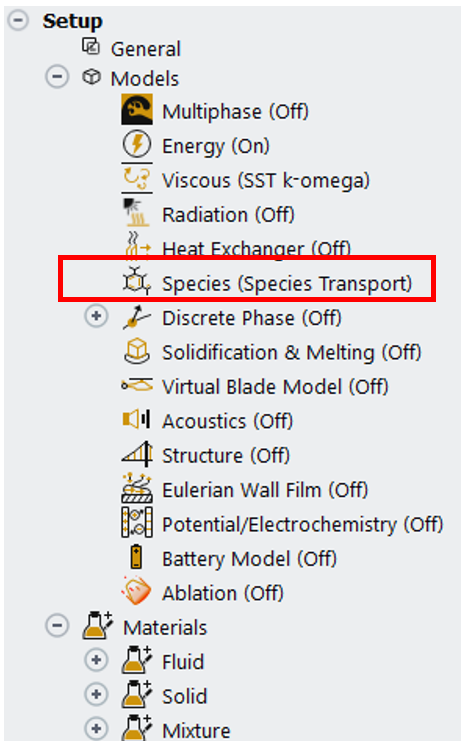Expand the Discrete Phase node
The height and width of the screenshot is (747, 466).
click(x=96, y=316)
